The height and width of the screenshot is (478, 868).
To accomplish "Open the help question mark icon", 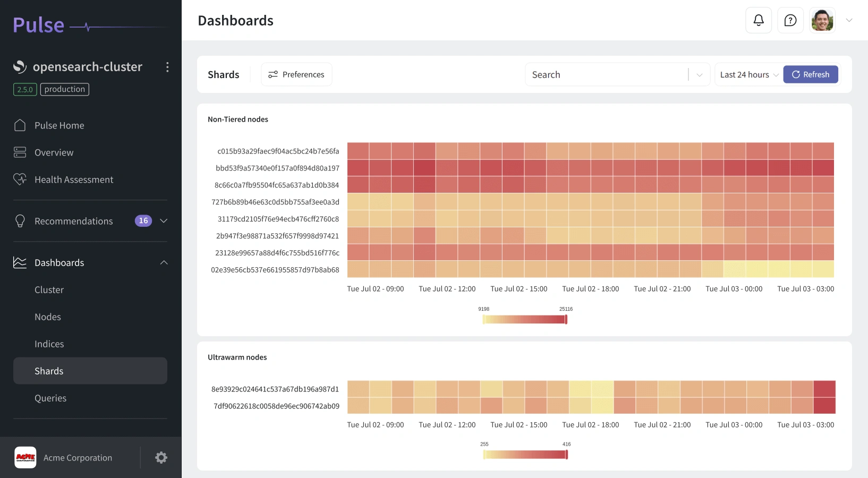I will point(790,20).
